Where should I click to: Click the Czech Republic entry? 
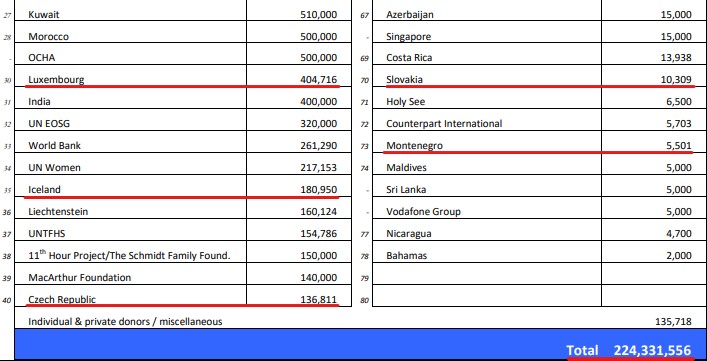coord(62,299)
